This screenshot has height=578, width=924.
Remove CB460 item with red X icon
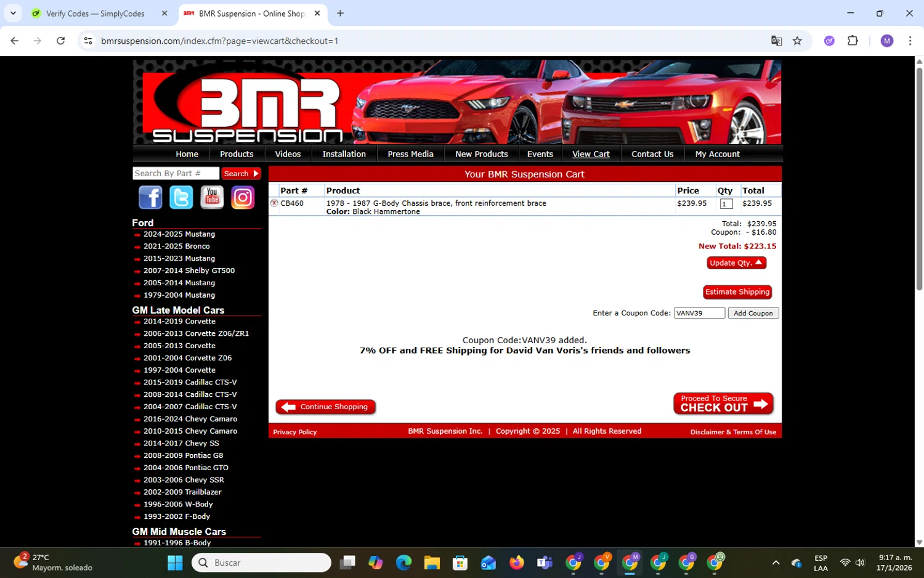click(x=274, y=203)
